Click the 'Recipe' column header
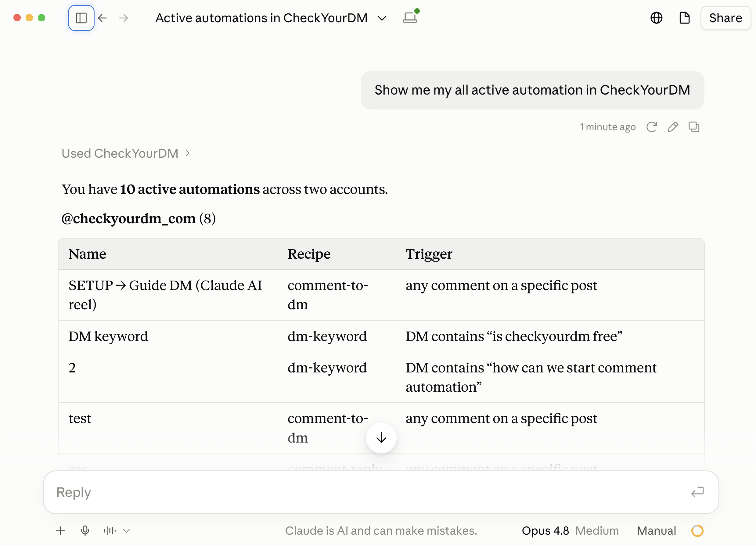 (309, 254)
